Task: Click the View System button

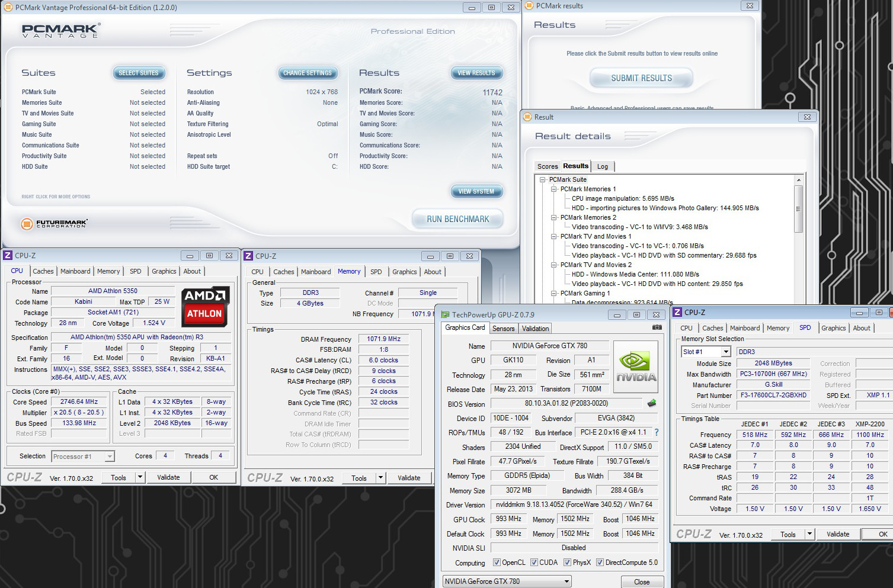Action: click(x=476, y=191)
